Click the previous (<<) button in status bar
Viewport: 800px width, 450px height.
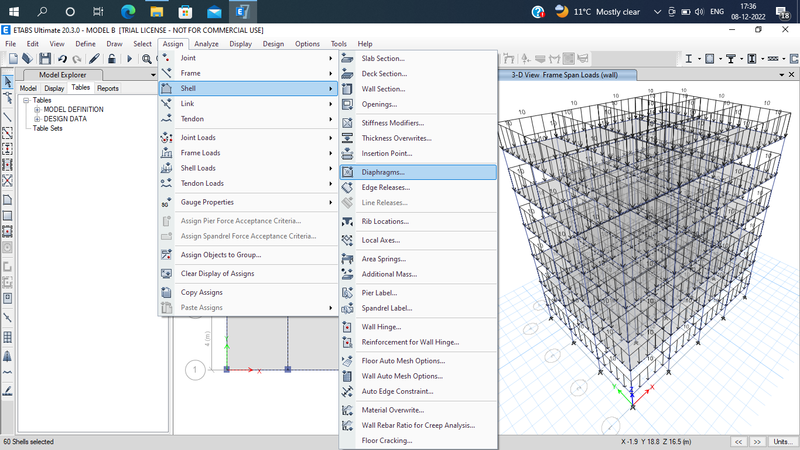pos(738,442)
